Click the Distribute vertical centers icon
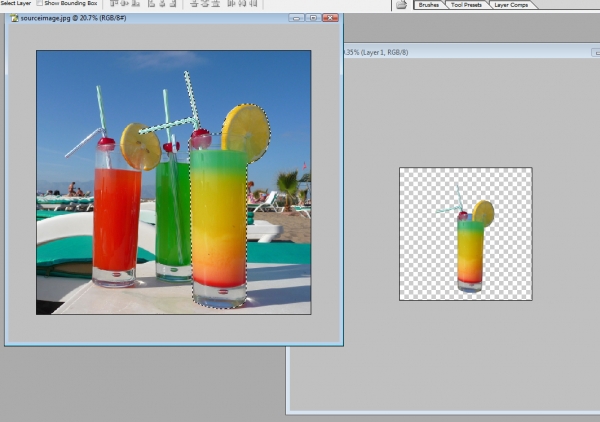600x422 pixels. [x=205, y=3]
